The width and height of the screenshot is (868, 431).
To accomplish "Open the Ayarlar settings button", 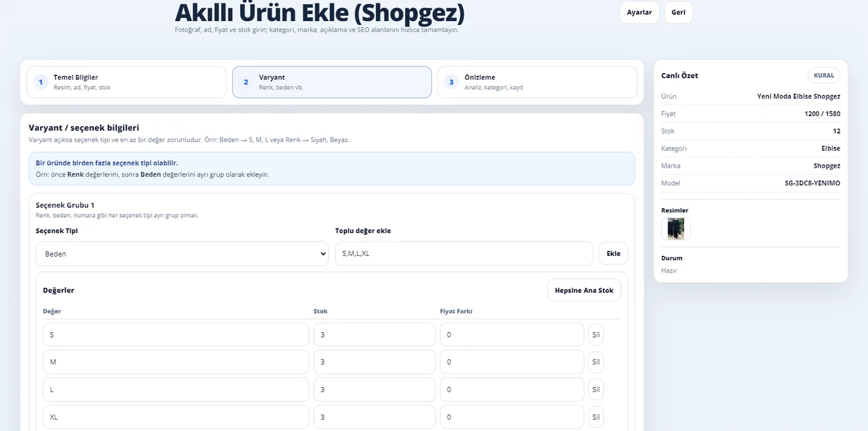I will (x=639, y=13).
